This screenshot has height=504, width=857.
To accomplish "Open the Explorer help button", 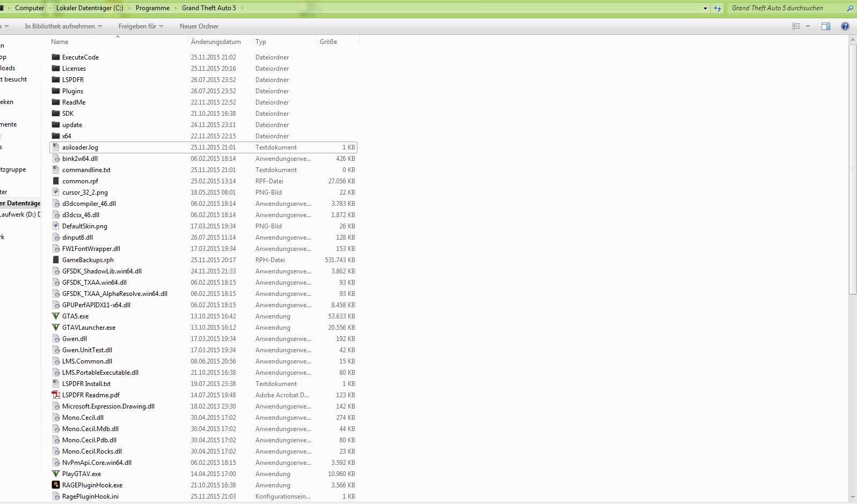I will point(845,26).
